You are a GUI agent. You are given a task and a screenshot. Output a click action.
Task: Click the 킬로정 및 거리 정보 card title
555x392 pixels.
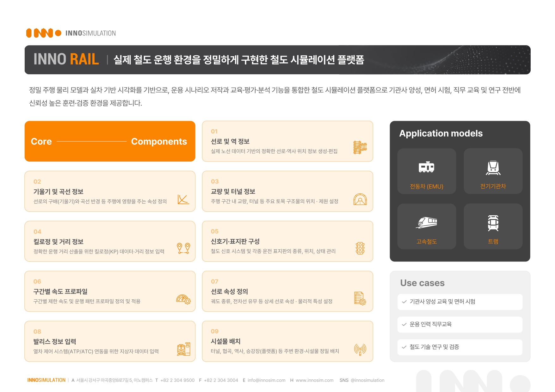point(59,242)
